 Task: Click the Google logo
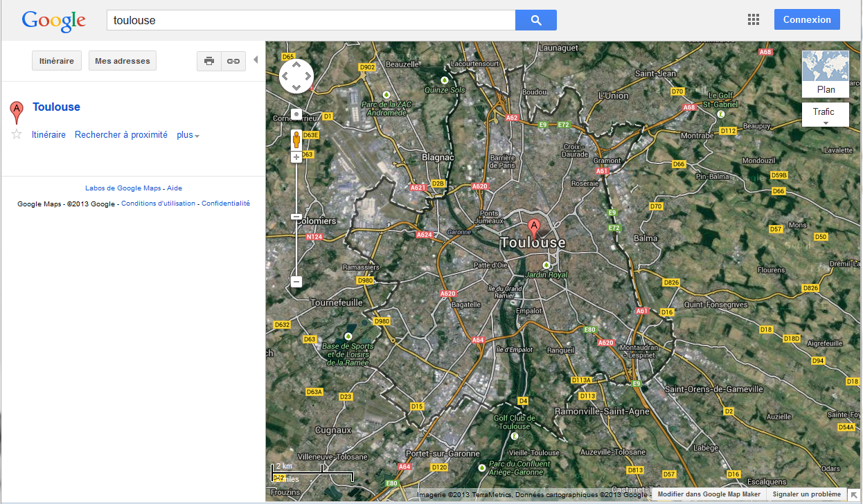(x=53, y=21)
